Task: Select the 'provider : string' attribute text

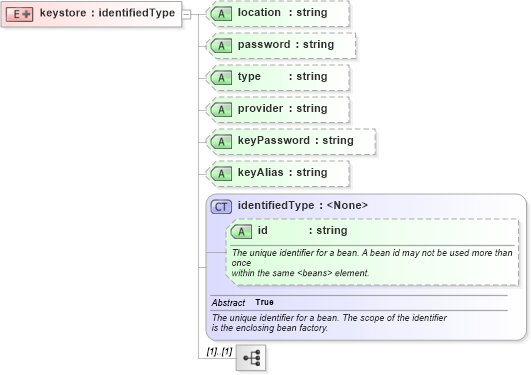Action: pos(282,108)
